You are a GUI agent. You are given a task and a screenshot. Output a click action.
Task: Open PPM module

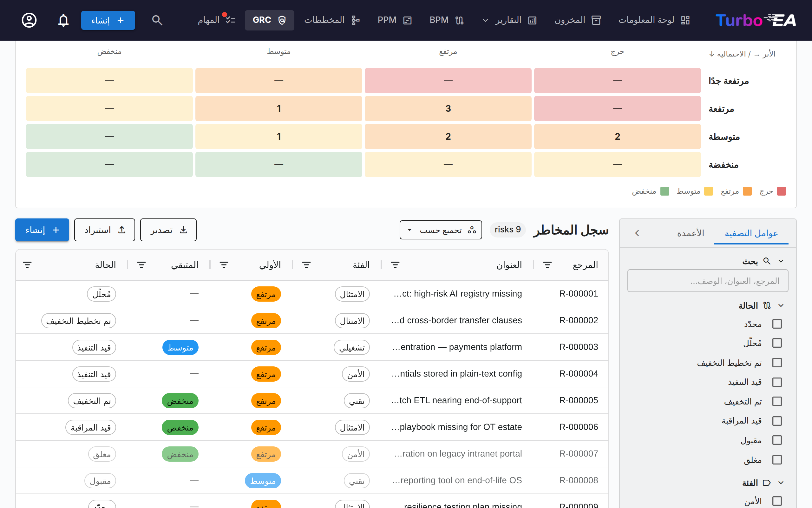[395, 20]
